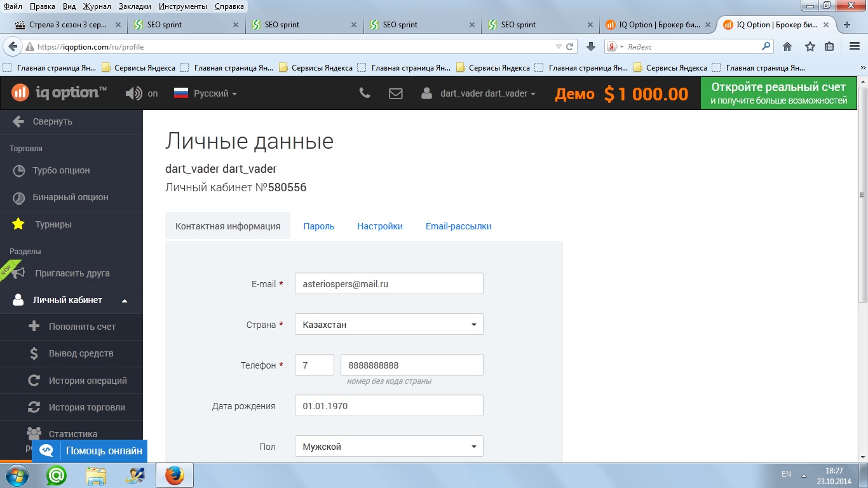Image resolution: width=868 pixels, height=488 pixels.
Task: Switch to inactive IQ Option browser tab
Action: [x=657, y=25]
